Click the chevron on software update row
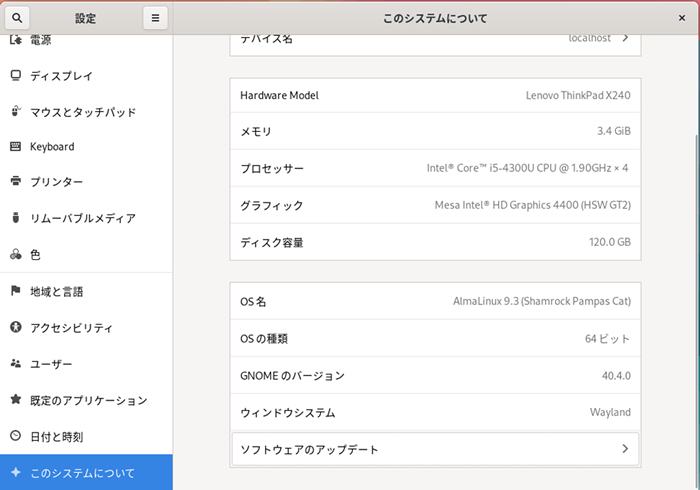 (625, 450)
